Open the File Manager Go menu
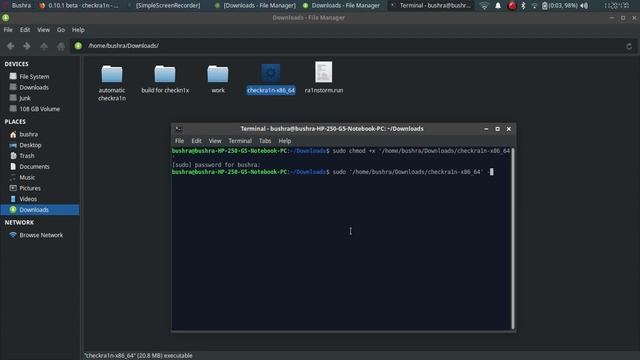Image resolution: width=640 pixels, height=360 pixels. click(x=61, y=30)
